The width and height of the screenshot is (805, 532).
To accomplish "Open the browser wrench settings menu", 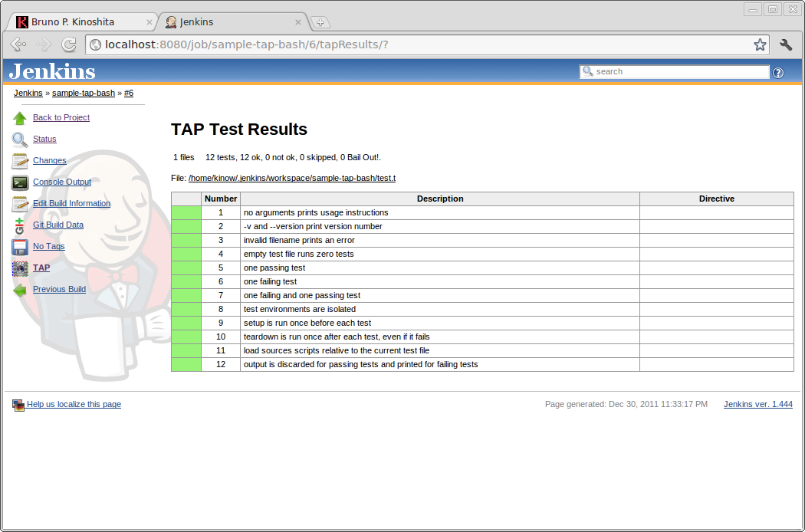I will 786,44.
